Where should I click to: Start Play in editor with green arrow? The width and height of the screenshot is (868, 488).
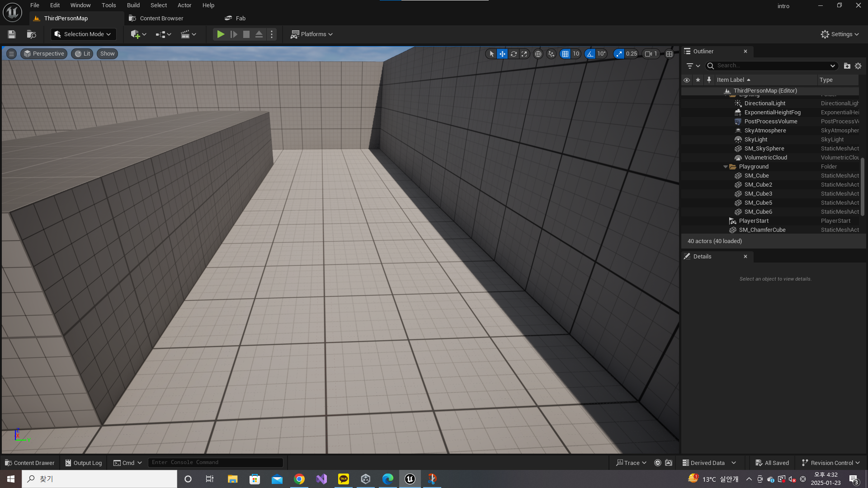pos(221,34)
